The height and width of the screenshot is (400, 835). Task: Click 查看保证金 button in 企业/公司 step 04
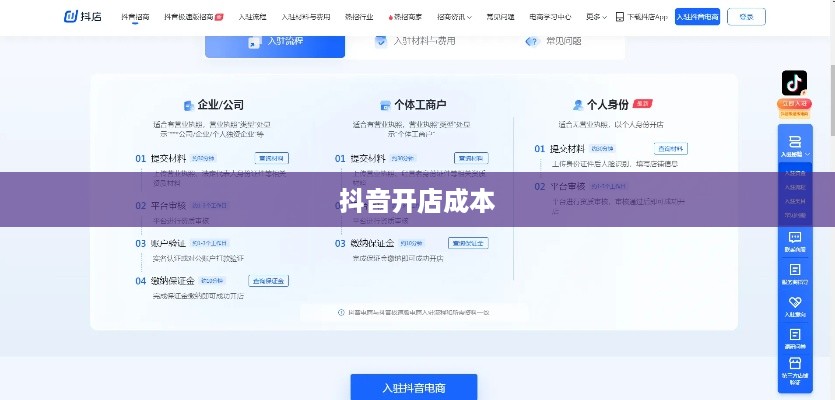click(268, 281)
